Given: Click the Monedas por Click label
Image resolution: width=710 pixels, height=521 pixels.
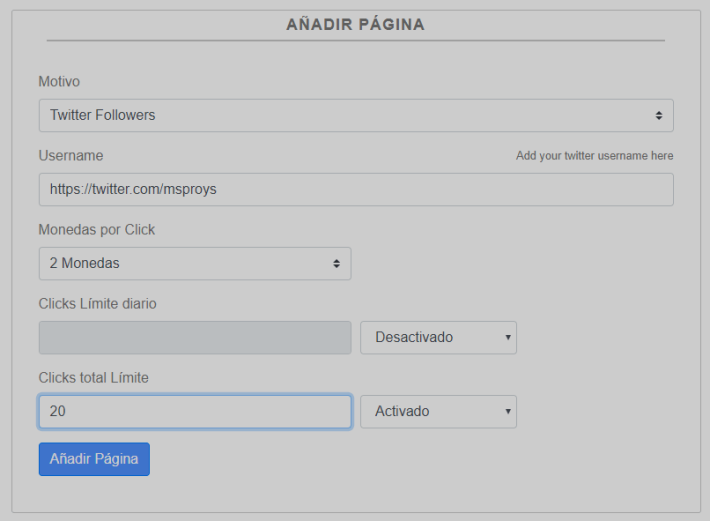Looking at the screenshot, I should pyautogui.click(x=97, y=229).
